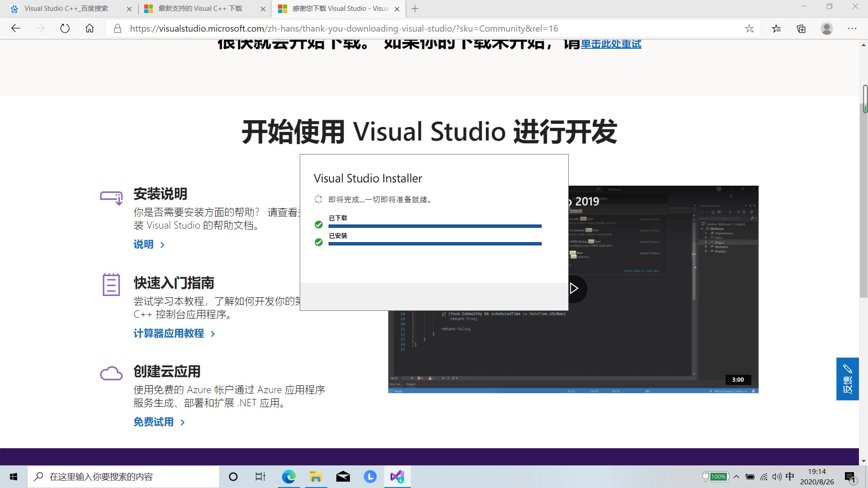Viewport: 868px width, 488px height.
Task: Open the blue 反馈 feedback button
Action: (x=848, y=379)
